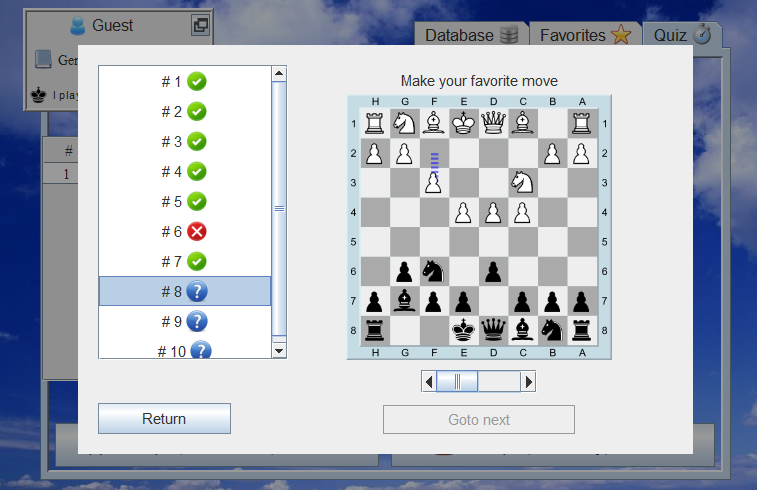The height and width of the screenshot is (490, 757).
Task: Select quiz item # 1 with green check
Action: [x=184, y=82]
